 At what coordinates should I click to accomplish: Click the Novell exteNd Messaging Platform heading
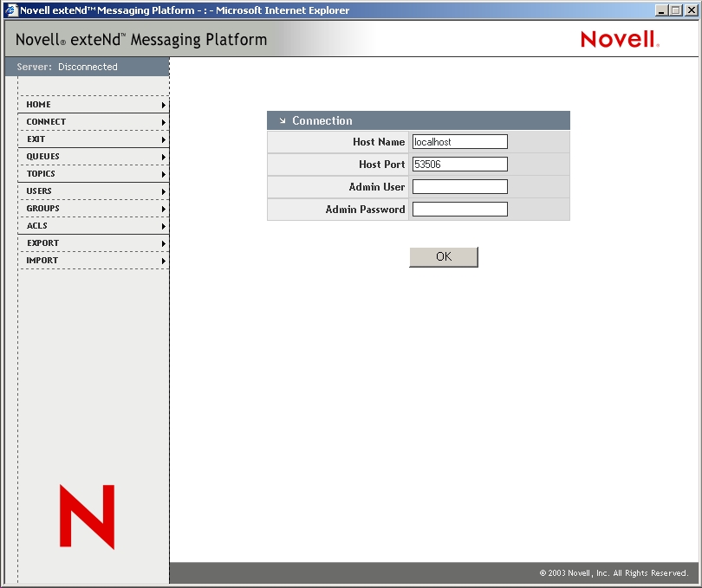click(141, 39)
